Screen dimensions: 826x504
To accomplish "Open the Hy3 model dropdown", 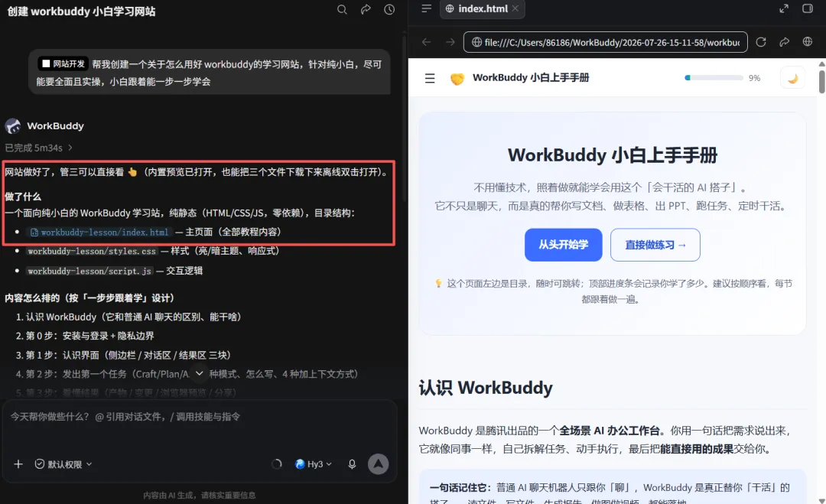I will (314, 464).
